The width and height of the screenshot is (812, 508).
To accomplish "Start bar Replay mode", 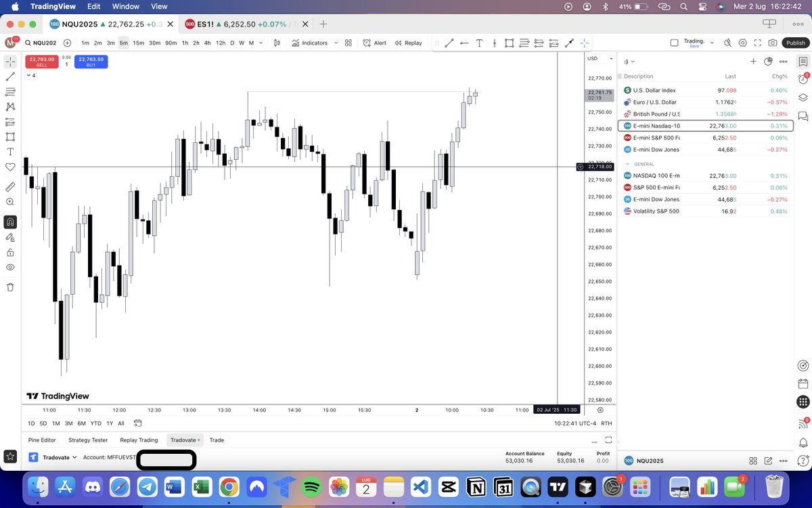I will coord(408,43).
